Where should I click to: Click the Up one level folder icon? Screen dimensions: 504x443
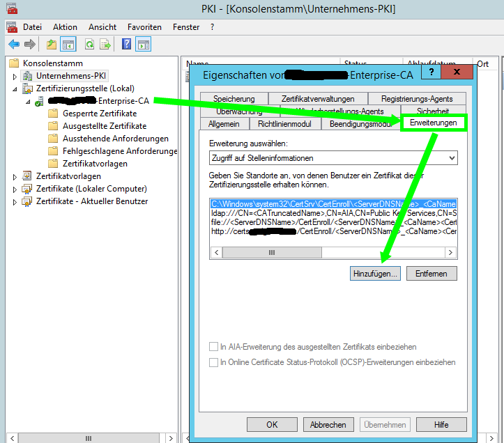coord(51,44)
